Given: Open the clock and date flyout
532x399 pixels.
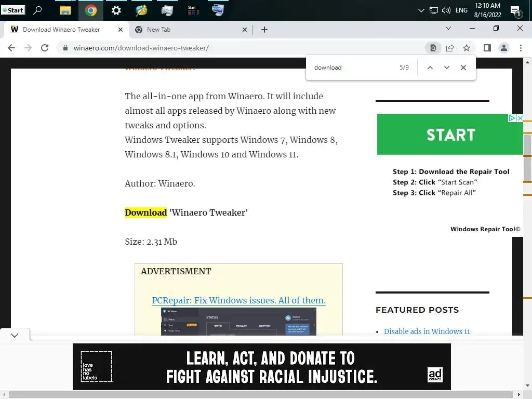Looking at the screenshot, I should (x=487, y=10).
